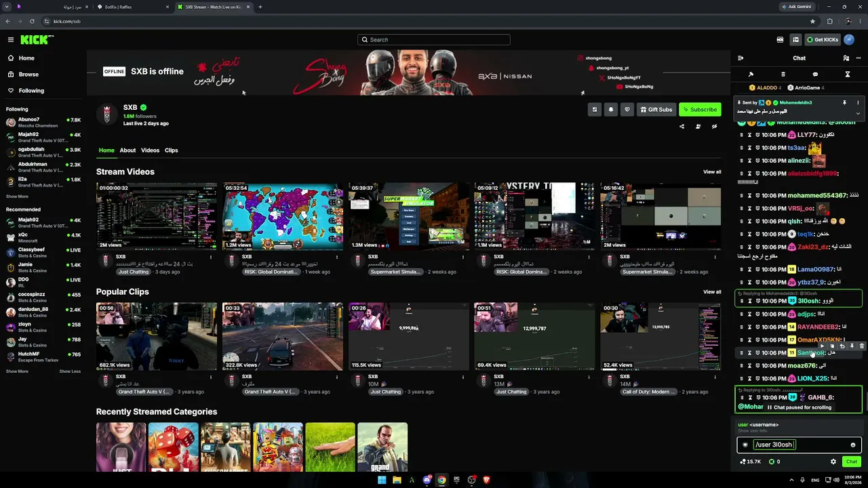This screenshot has width=868, height=488.
Task: Open chat more options menu
Action: coord(859,58)
